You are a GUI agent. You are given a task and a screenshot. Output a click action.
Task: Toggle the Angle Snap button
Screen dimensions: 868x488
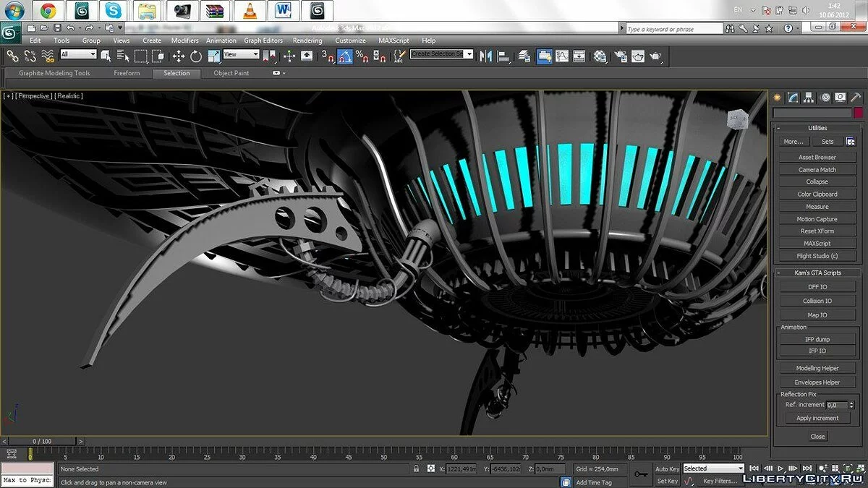click(x=345, y=56)
